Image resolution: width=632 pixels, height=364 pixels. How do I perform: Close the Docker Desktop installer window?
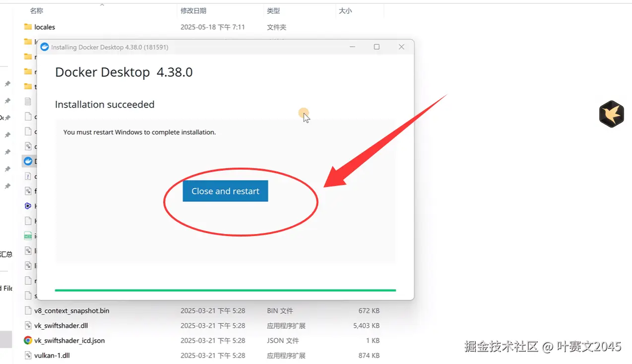[x=401, y=47]
